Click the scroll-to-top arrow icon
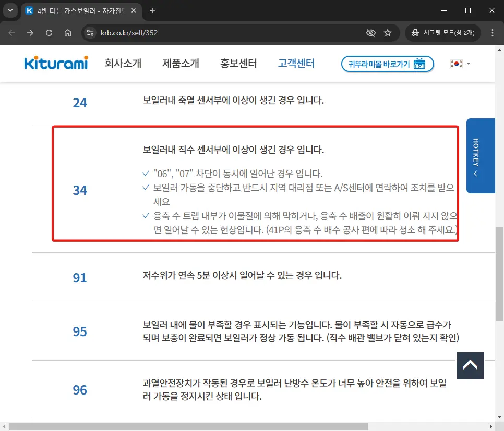The width and height of the screenshot is (504, 431). pyautogui.click(x=470, y=365)
